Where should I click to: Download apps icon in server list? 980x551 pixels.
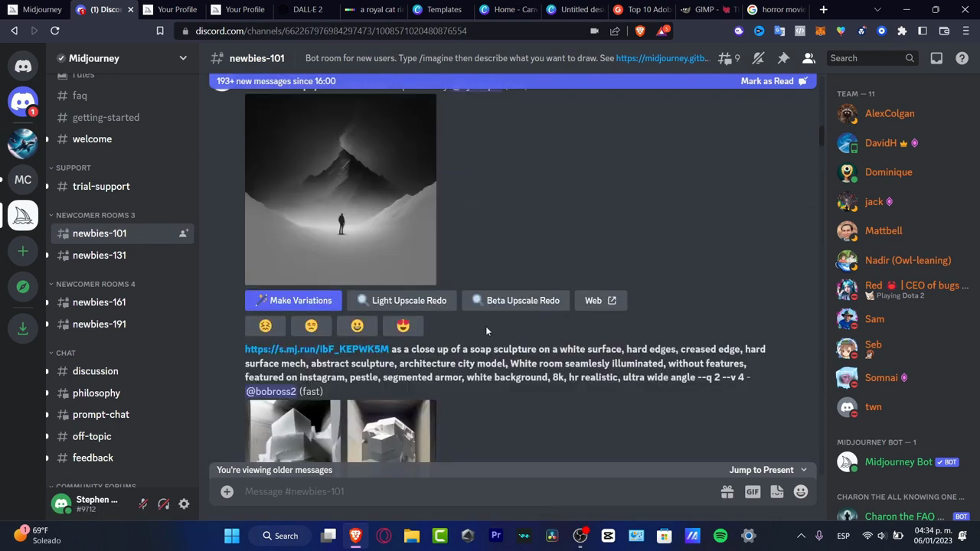pos(23,328)
